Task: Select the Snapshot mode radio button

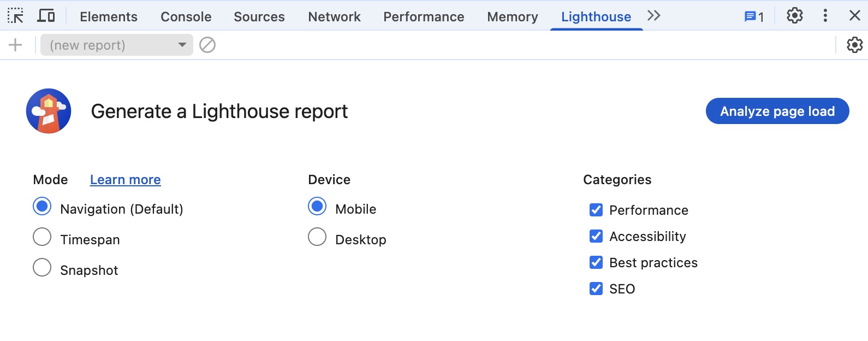Action: pyautogui.click(x=42, y=268)
